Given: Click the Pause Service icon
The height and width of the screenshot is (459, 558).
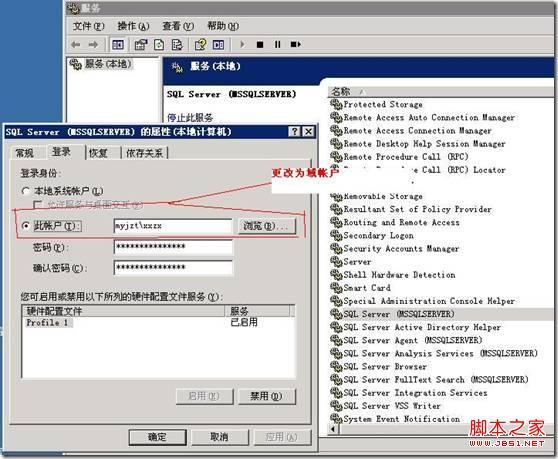Looking at the screenshot, I should click(278, 44).
